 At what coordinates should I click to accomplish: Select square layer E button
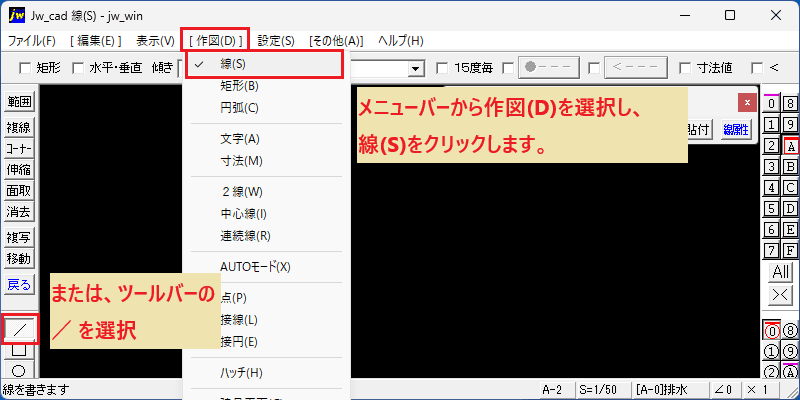[x=791, y=230]
